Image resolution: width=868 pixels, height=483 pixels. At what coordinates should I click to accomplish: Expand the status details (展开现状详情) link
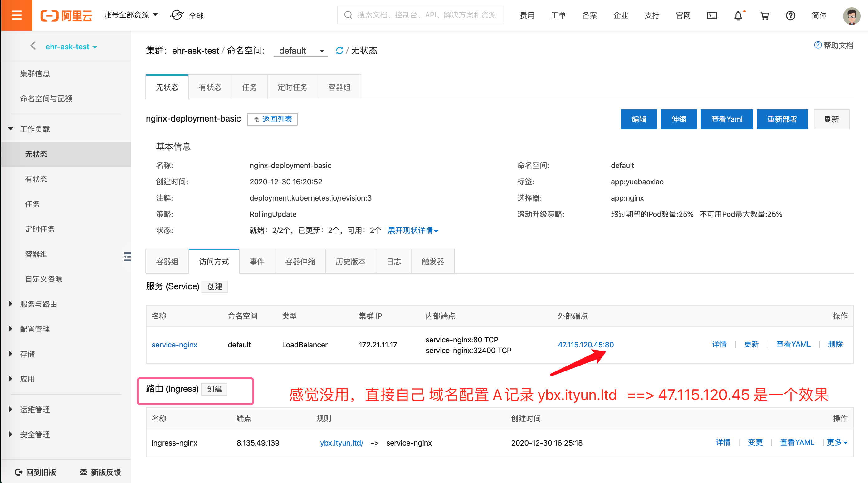point(413,230)
